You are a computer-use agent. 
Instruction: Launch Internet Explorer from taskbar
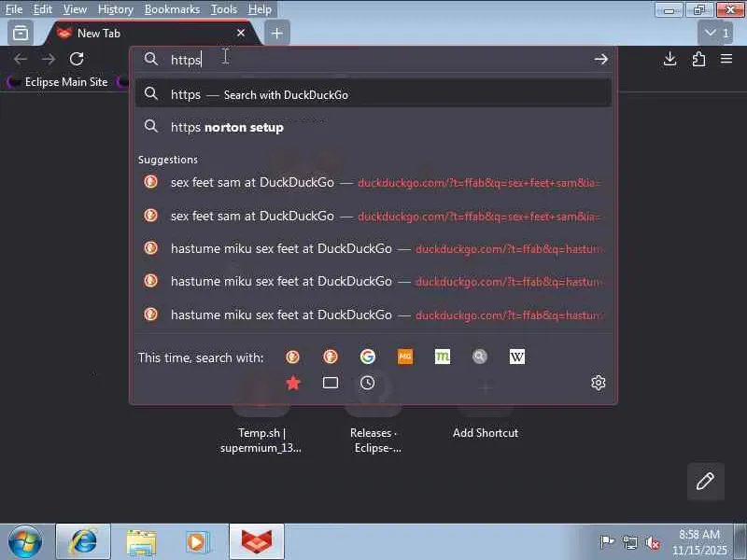pyautogui.click(x=83, y=542)
